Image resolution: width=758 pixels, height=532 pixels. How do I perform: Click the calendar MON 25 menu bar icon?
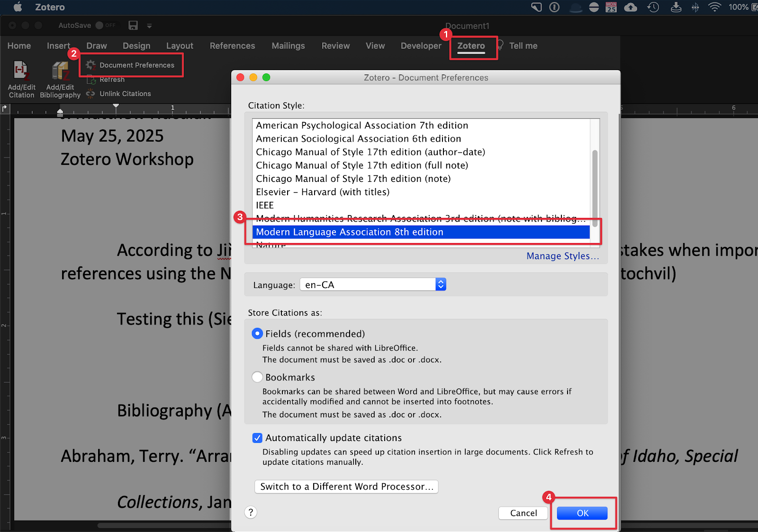[611, 7]
